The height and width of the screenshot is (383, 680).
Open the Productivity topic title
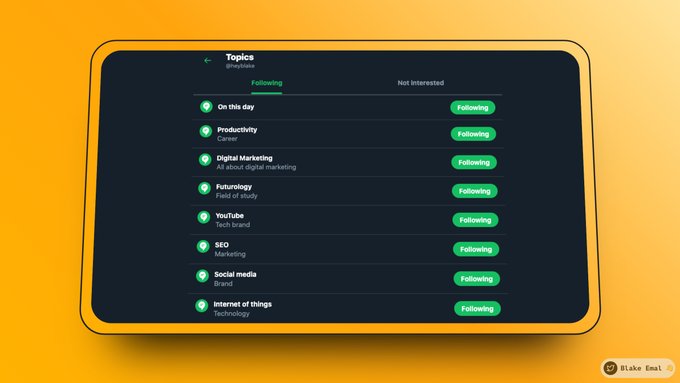(237, 130)
